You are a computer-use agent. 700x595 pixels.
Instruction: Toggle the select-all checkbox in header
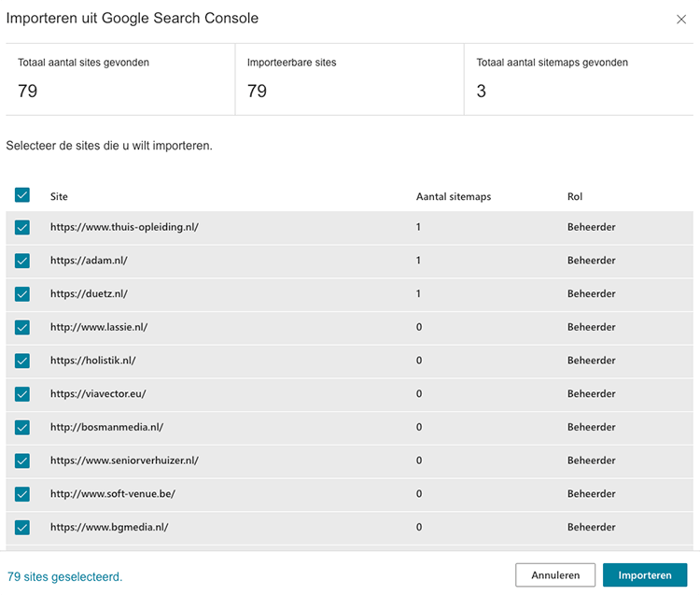(x=21, y=195)
